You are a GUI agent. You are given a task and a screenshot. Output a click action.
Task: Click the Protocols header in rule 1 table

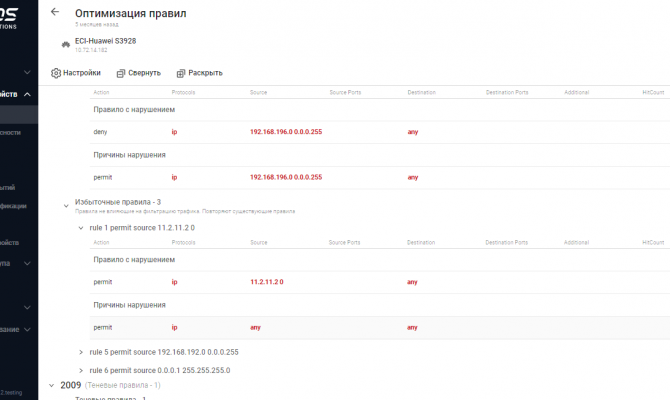[x=183, y=242]
